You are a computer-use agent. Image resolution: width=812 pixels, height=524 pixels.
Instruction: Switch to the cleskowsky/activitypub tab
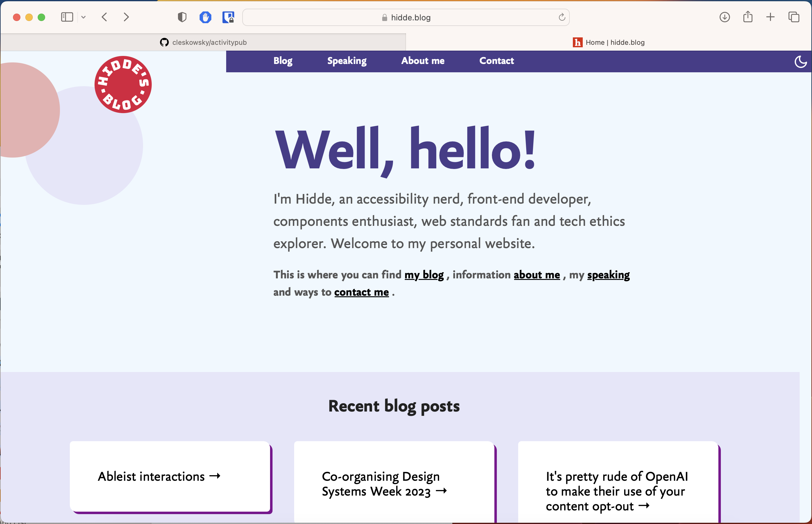[x=203, y=42]
